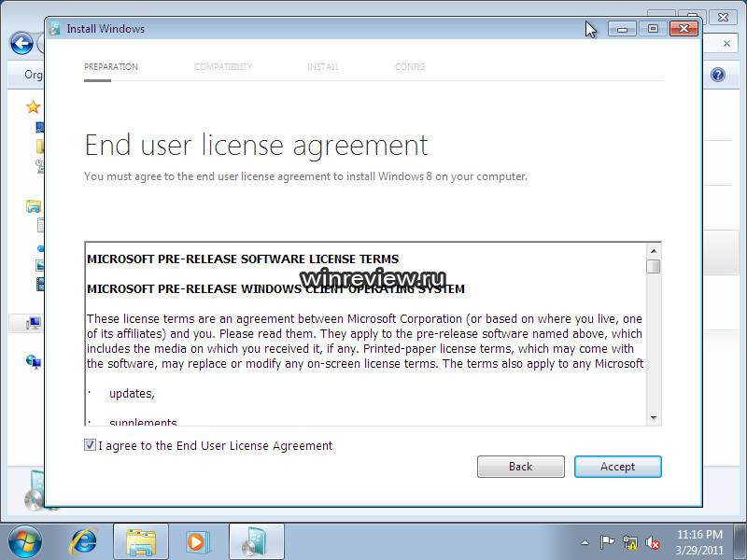Image resolution: width=747 pixels, height=560 pixels.
Task: Open the clock and date in the taskbar
Action: [x=699, y=541]
